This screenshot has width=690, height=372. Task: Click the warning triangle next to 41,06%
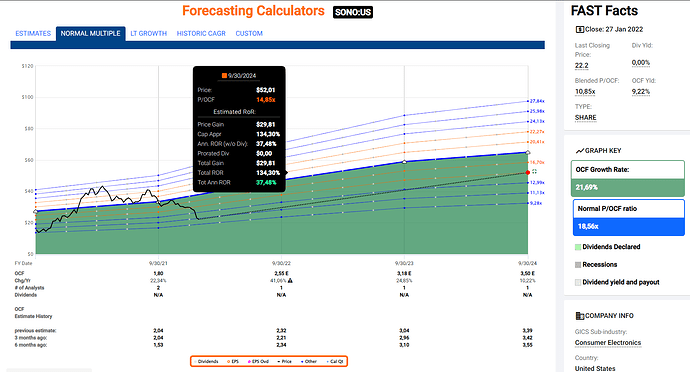(290, 280)
